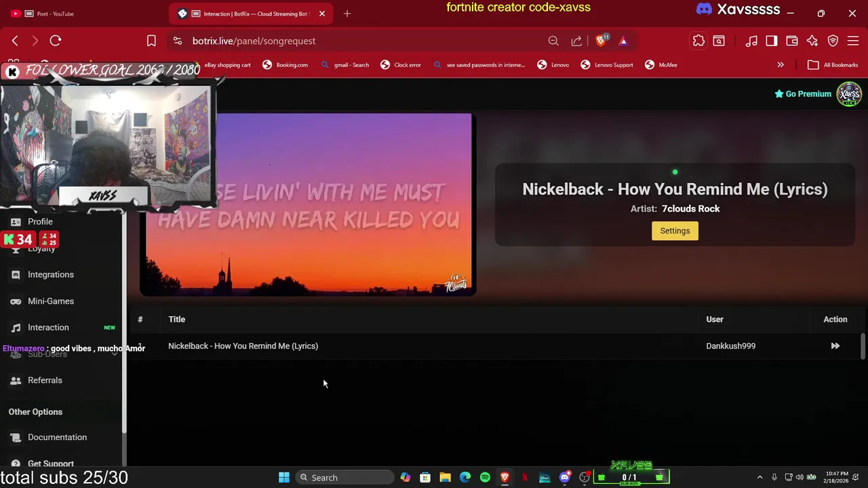Open the Integrations sidebar item
The image size is (868, 488).
(x=51, y=274)
